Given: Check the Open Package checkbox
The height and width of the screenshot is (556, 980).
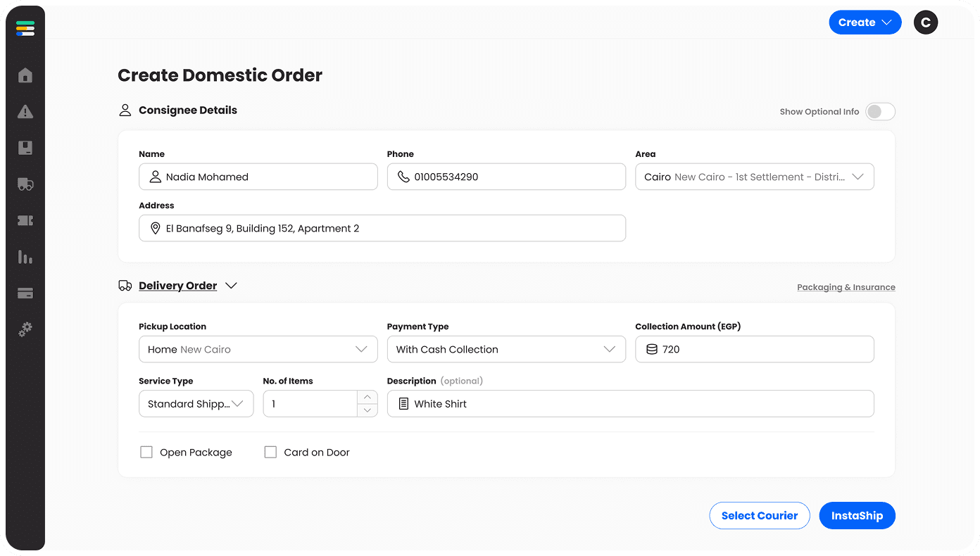Looking at the screenshot, I should click(146, 453).
